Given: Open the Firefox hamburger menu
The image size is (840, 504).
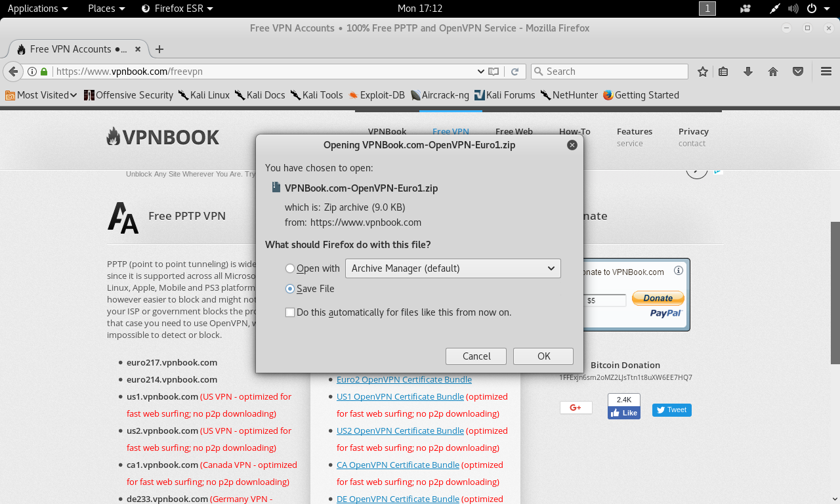Looking at the screenshot, I should pyautogui.click(x=826, y=72).
